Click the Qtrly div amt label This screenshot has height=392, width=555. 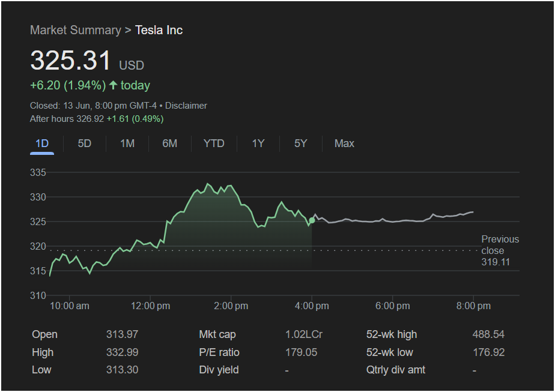(396, 370)
